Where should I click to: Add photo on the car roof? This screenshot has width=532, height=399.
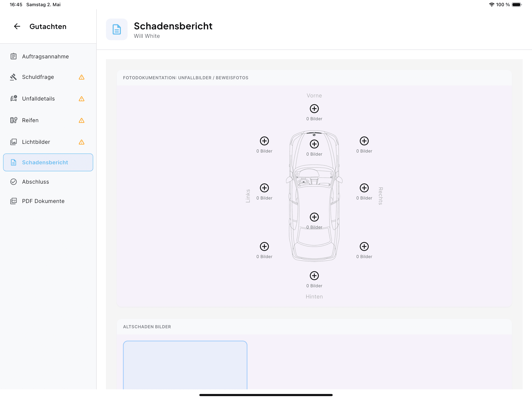click(314, 217)
